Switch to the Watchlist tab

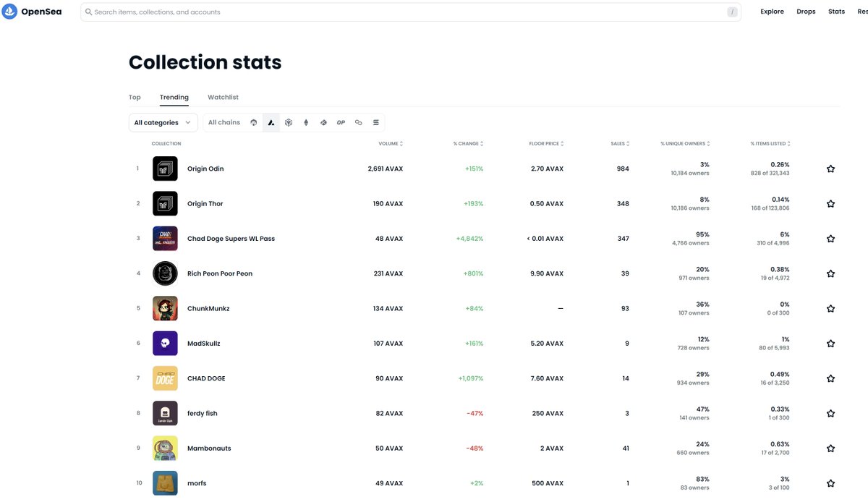223,97
